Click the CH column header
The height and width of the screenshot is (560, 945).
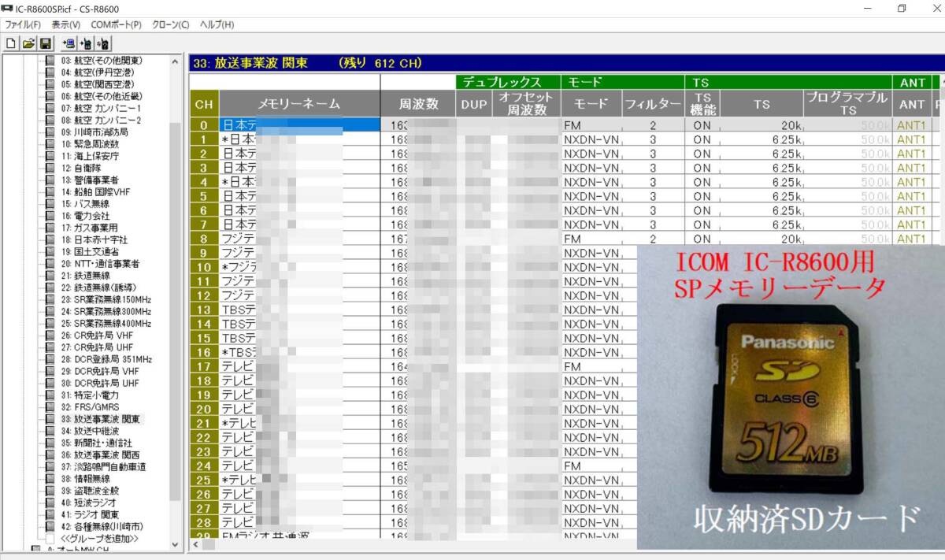point(205,103)
